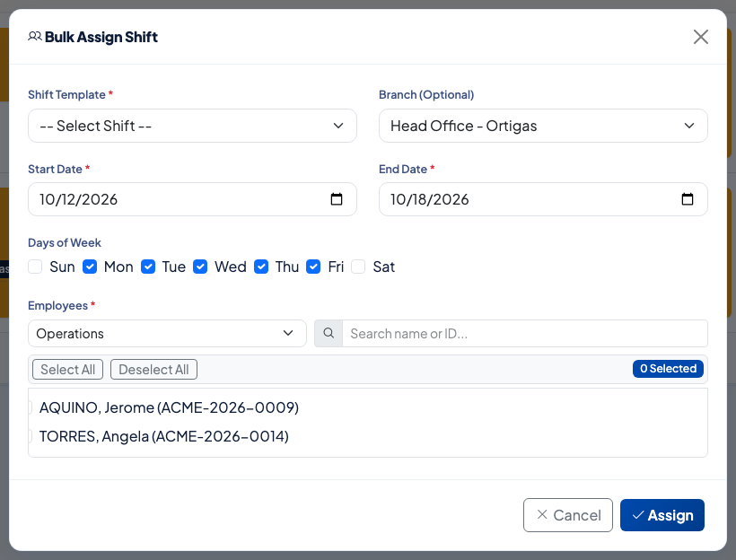
Task: Enable the Sun checkbox
Action: pos(35,267)
